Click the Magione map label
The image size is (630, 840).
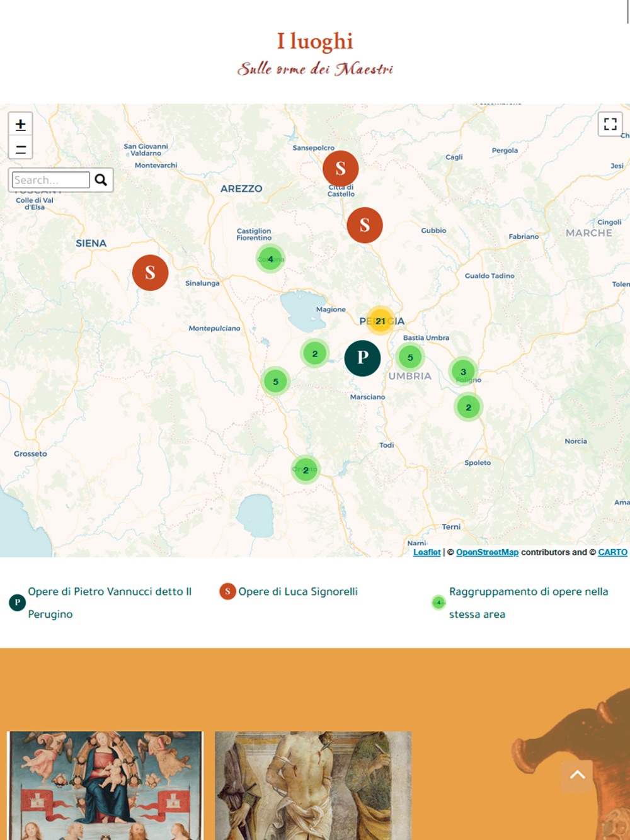[x=331, y=310]
